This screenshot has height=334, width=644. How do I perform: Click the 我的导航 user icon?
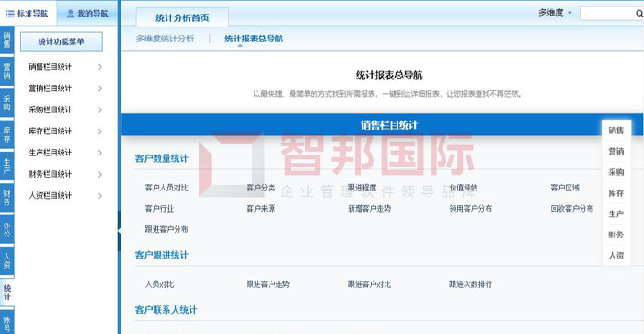(70, 14)
